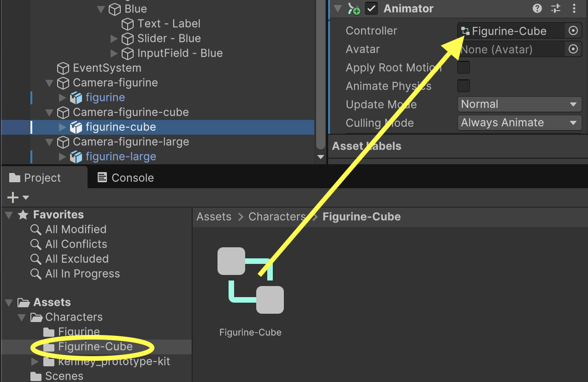The width and height of the screenshot is (588, 382).
Task: Click the EventSystem cube icon
Action: pyautogui.click(x=63, y=68)
